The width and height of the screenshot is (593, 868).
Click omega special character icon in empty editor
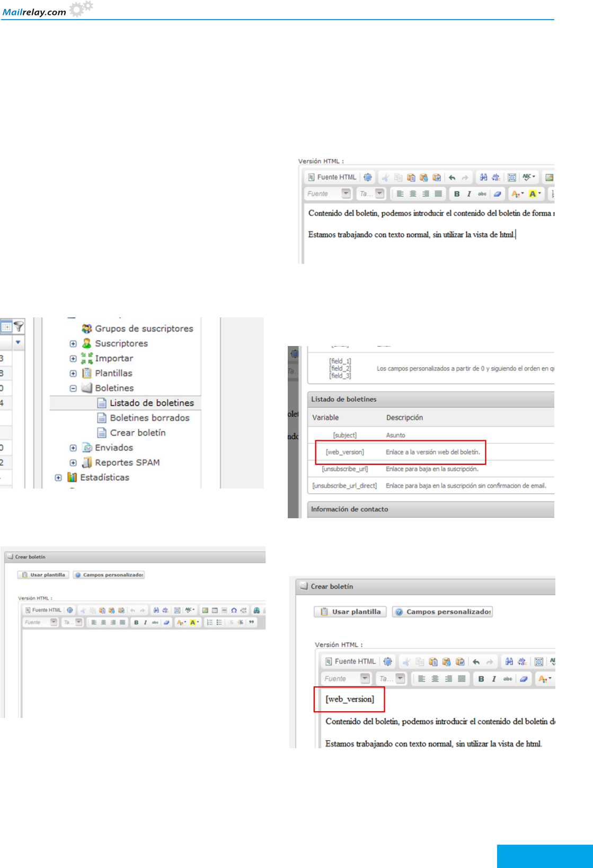pos(234,610)
